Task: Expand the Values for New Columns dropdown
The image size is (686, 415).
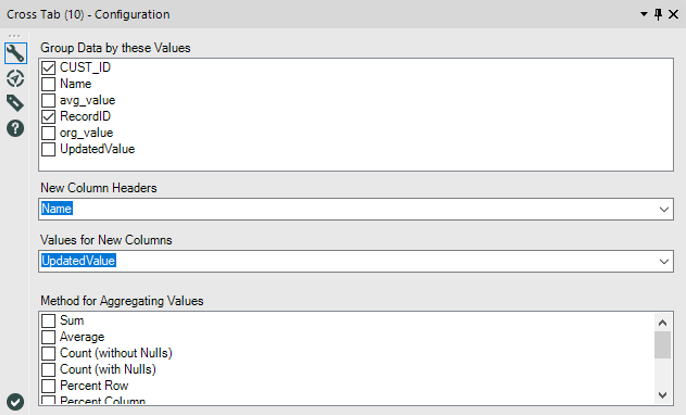Action: tap(664, 260)
